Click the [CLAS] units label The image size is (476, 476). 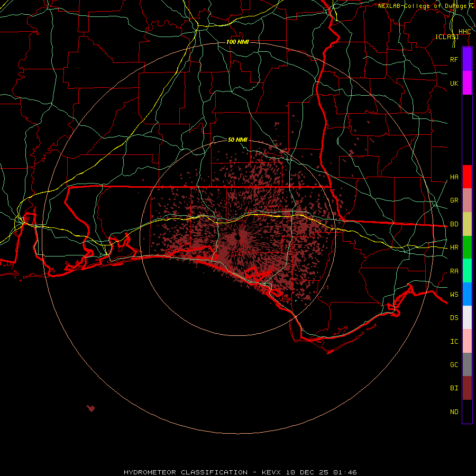coord(447,36)
